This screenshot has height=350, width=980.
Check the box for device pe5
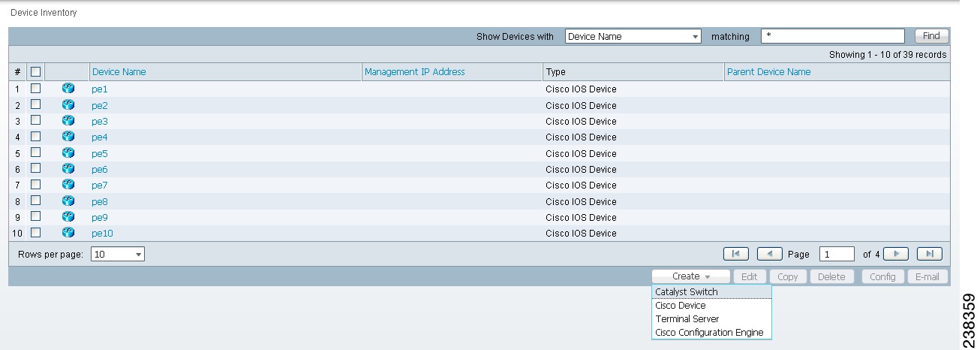coord(35,152)
